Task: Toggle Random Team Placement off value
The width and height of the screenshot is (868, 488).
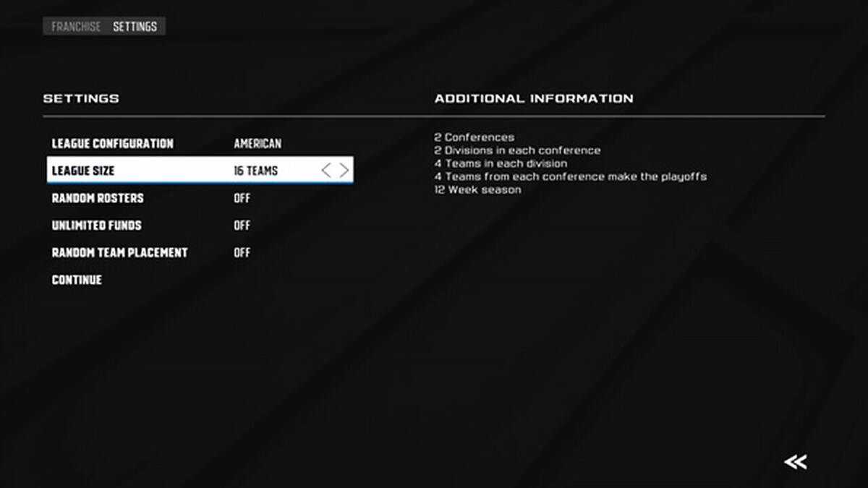Action: (x=242, y=252)
